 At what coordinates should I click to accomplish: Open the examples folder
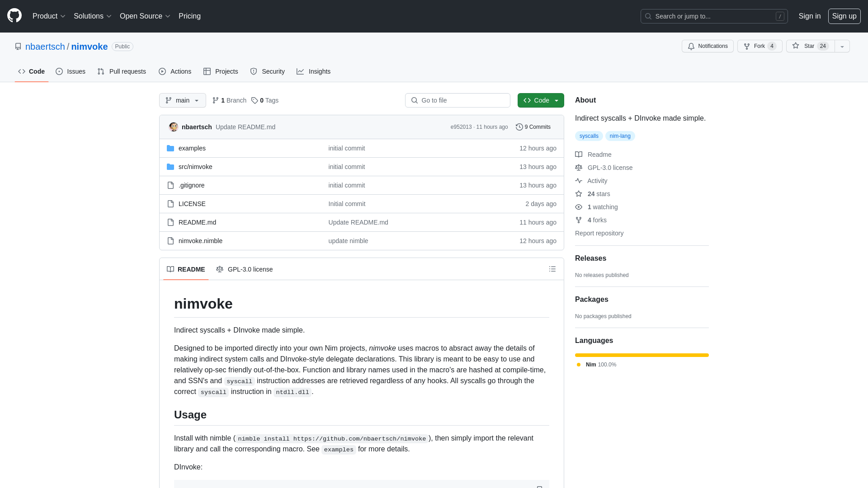point(192,148)
